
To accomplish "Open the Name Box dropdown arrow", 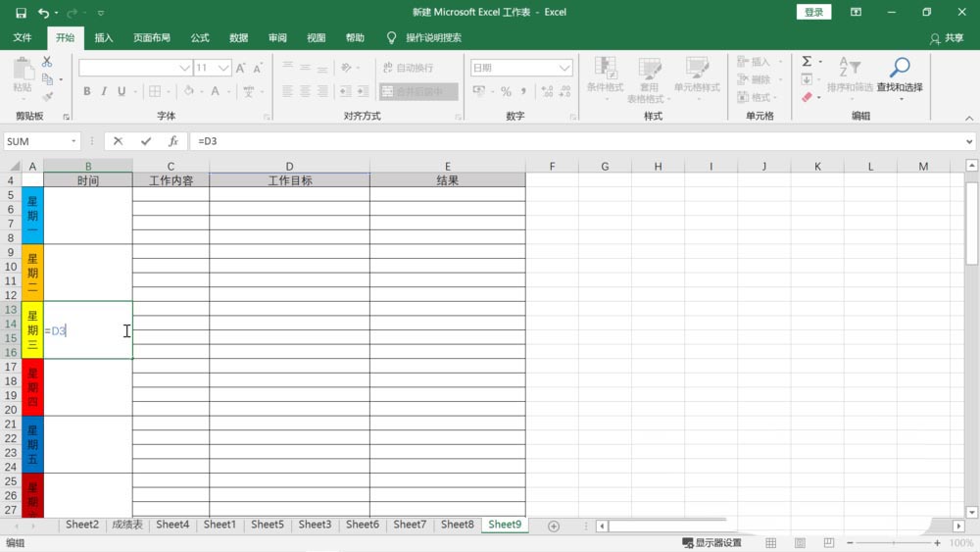I will pyautogui.click(x=73, y=141).
